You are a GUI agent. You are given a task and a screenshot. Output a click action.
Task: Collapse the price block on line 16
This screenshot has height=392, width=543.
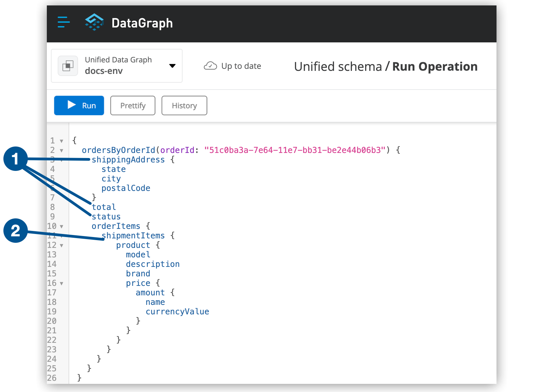tap(61, 283)
